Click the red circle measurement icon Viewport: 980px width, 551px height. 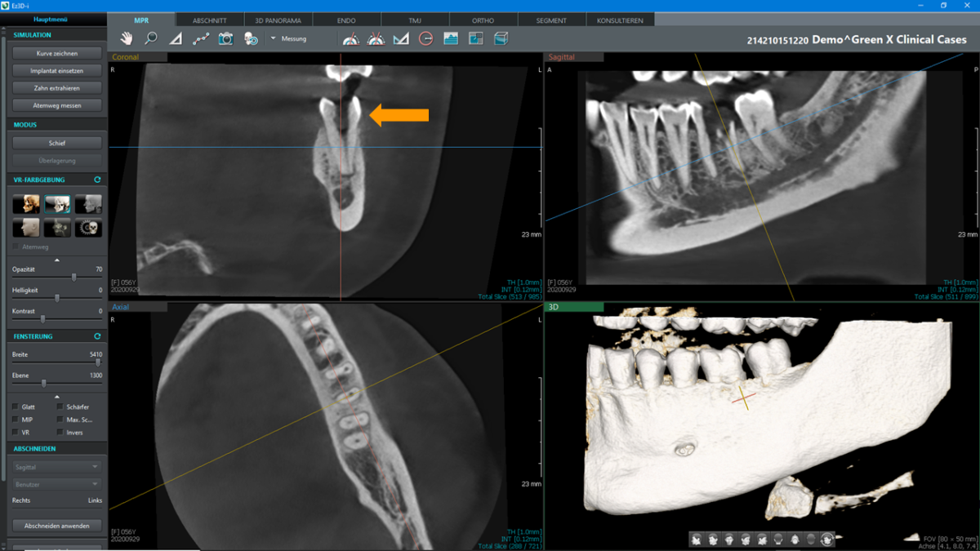[x=425, y=38]
